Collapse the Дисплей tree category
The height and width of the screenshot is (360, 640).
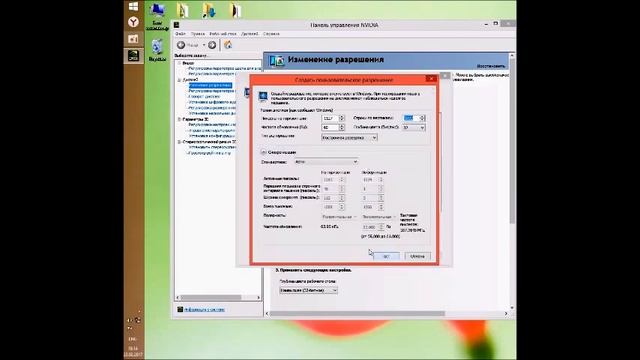pyautogui.click(x=179, y=80)
